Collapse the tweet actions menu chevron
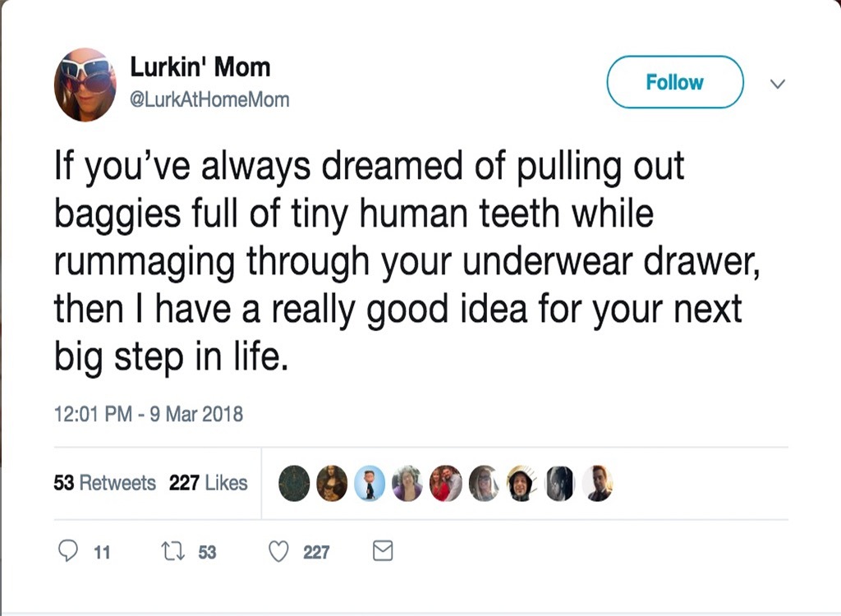The width and height of the screenshot is (841, 616). 777,84
